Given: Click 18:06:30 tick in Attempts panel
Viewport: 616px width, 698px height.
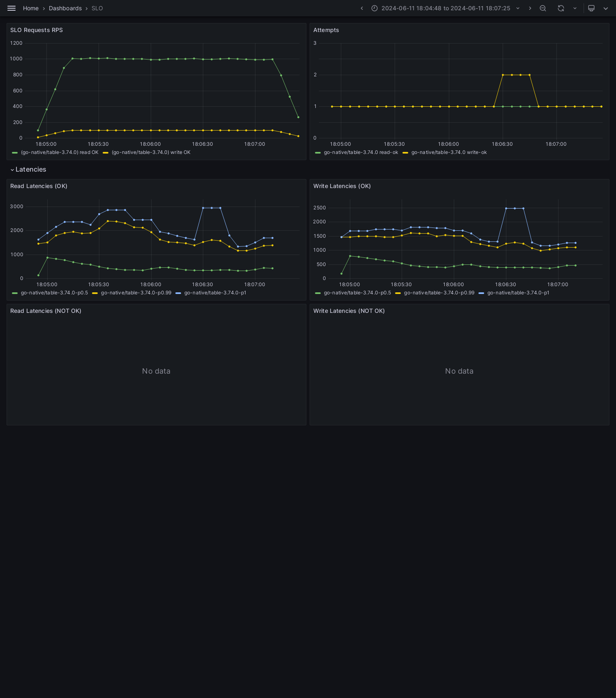Looking at the screenshot, I should pos(502,144).
